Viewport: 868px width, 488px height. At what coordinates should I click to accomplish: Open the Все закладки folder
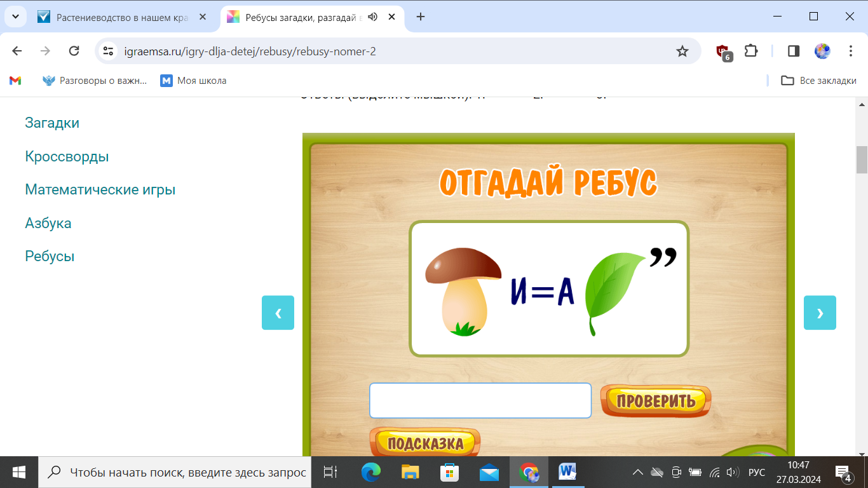[818, 81]
